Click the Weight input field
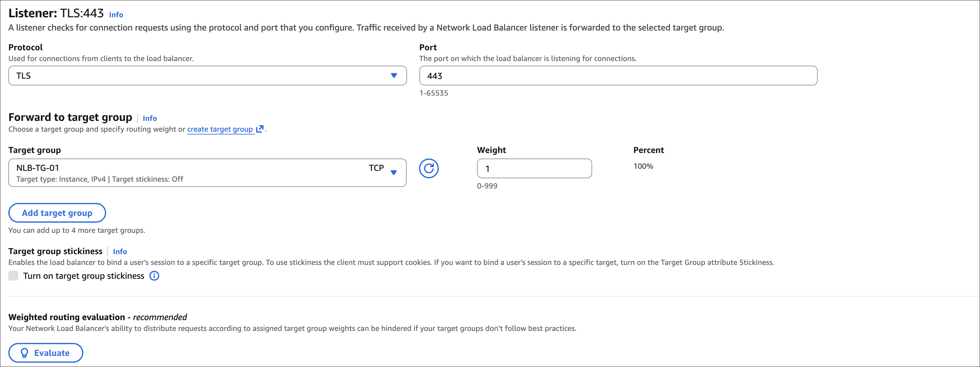Screen dimensions: 980x367 coord(534,168)
